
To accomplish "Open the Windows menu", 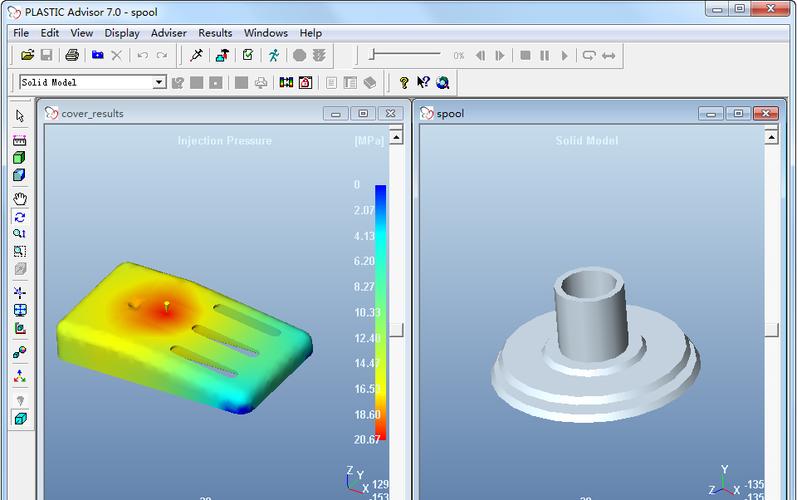I will pyautogui.click(x=265, y=33).
